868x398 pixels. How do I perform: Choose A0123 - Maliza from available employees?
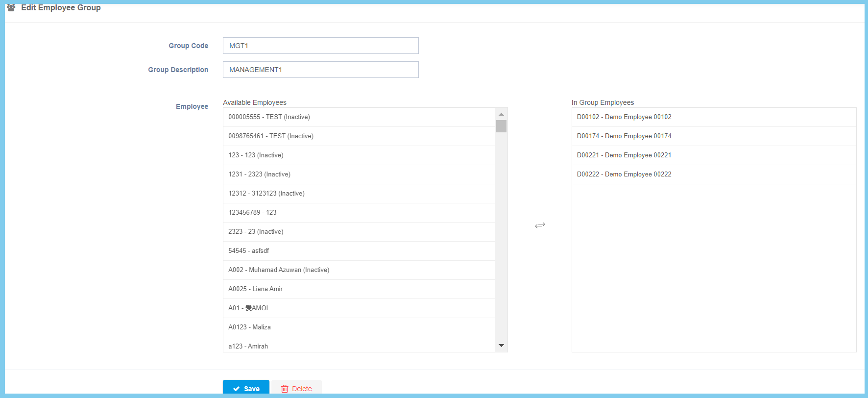(359, 327)
